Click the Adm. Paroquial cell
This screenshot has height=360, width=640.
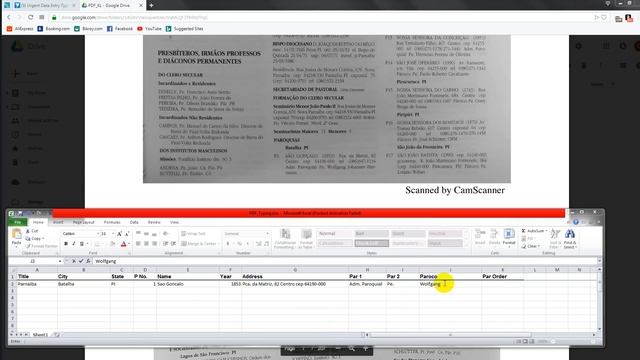point(367,284)
